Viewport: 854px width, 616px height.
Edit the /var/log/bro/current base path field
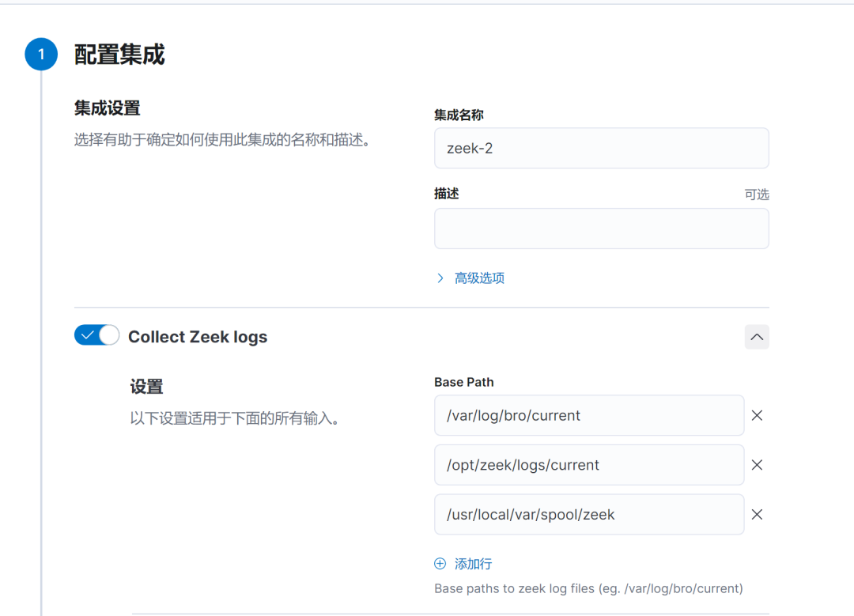tap(589, 416)
